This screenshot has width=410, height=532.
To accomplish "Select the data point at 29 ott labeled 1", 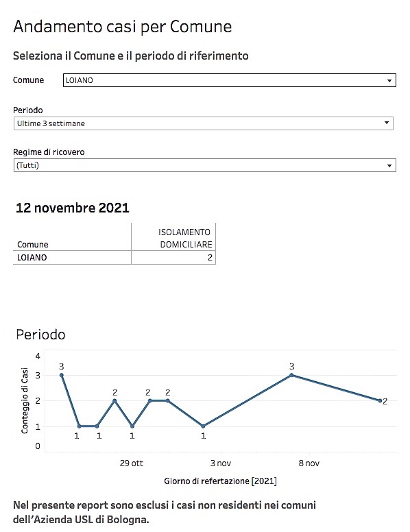I will coord(132,426).
